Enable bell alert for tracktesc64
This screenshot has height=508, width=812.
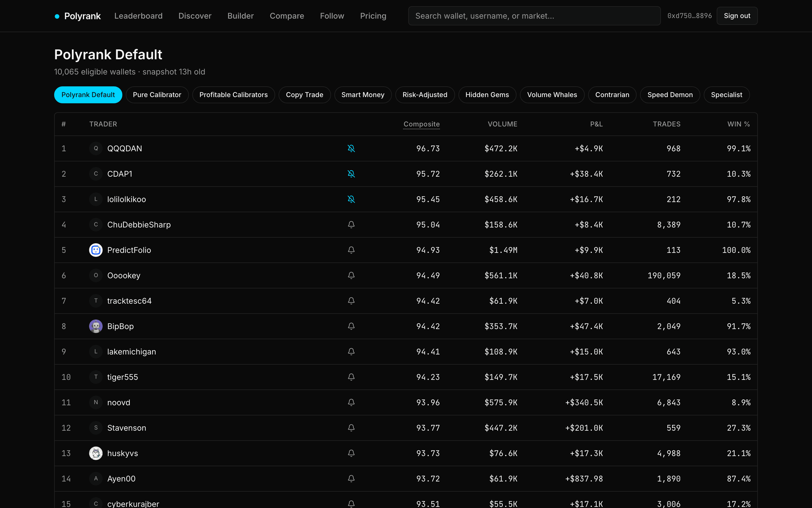click(x=351, y=301)
